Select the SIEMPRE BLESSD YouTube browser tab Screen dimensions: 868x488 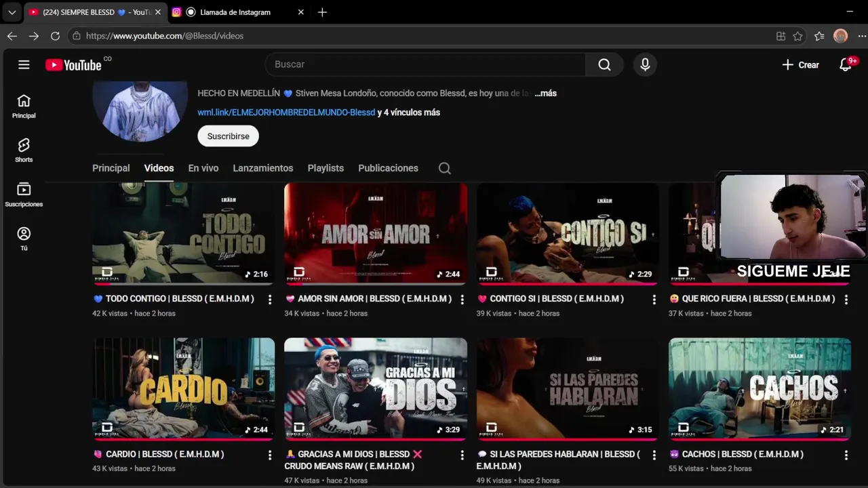point(95,12)
